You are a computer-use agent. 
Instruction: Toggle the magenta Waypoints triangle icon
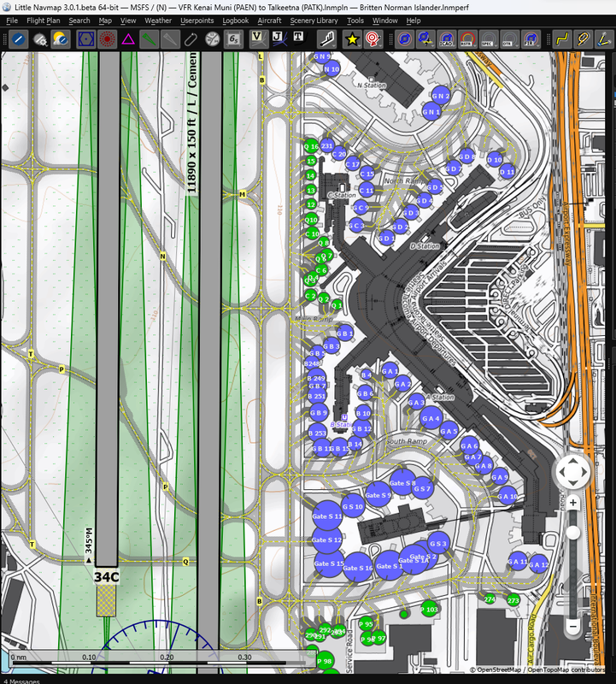(128, 39)
